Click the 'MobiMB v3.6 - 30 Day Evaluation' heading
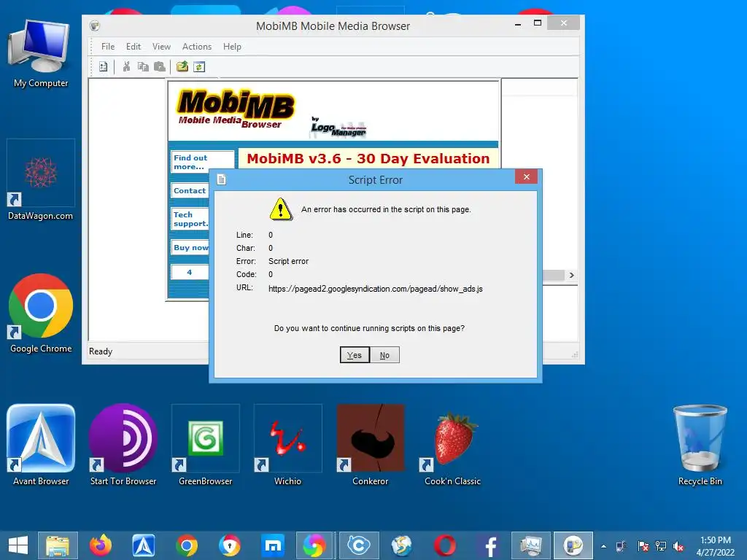 point(368,158)
